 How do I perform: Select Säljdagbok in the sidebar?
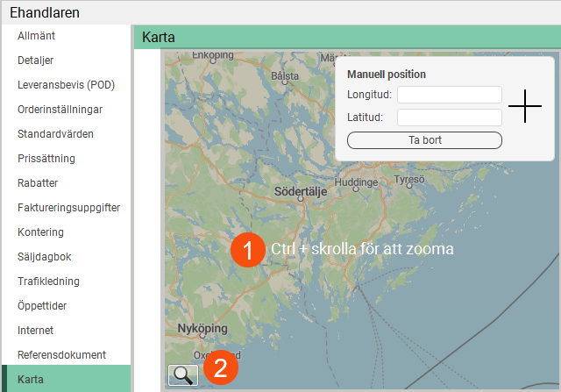point(44,257)
